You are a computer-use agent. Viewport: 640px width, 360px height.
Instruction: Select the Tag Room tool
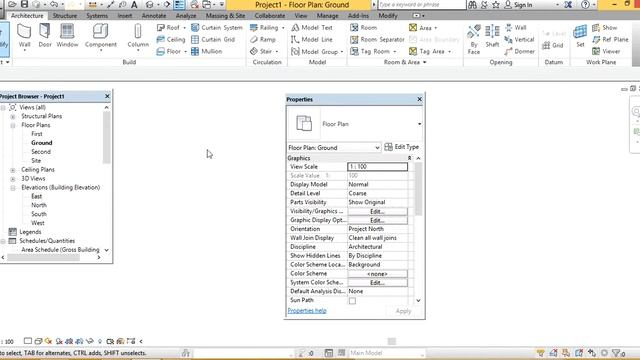tap(373, 51)
